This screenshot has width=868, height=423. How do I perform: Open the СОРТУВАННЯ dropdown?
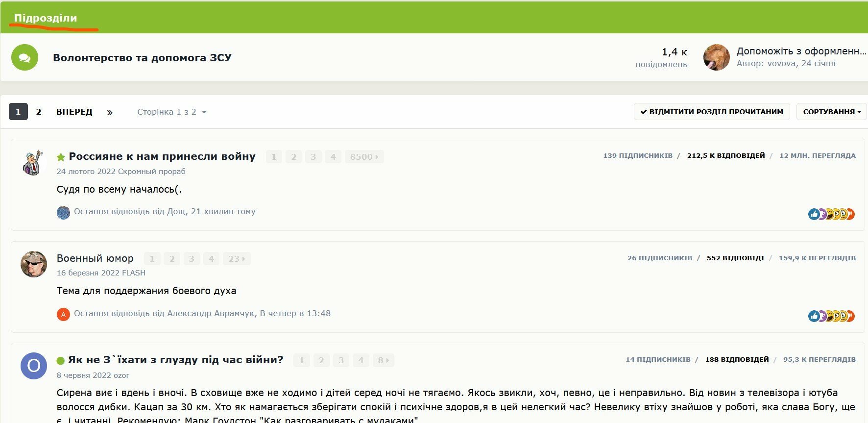(x=831, y=112)
